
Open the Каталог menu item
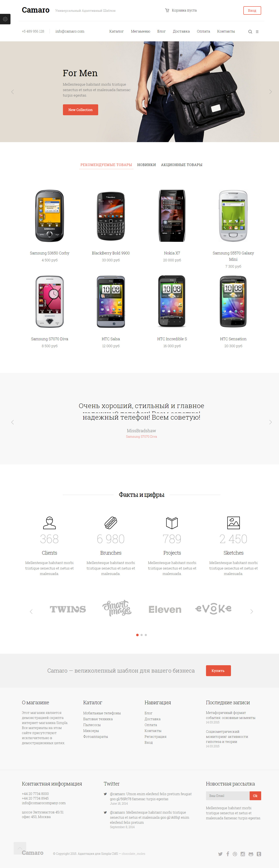click(116, 31)
